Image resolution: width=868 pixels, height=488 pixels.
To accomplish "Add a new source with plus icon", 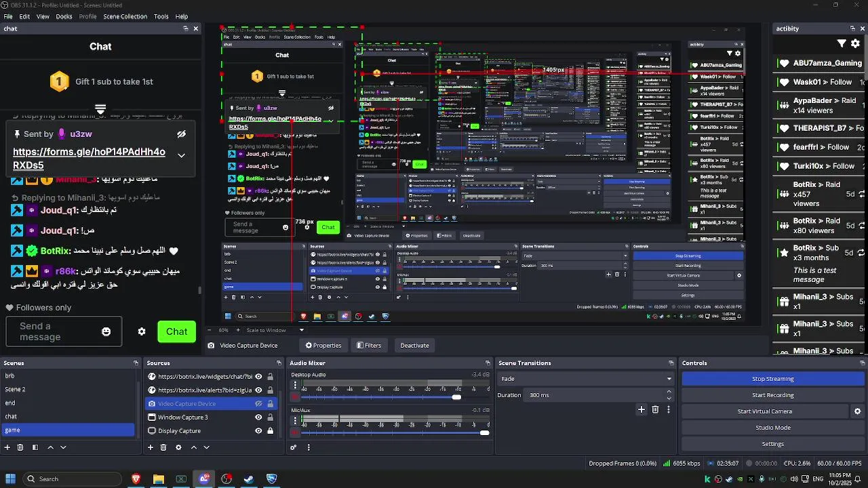I will (151, 447).
